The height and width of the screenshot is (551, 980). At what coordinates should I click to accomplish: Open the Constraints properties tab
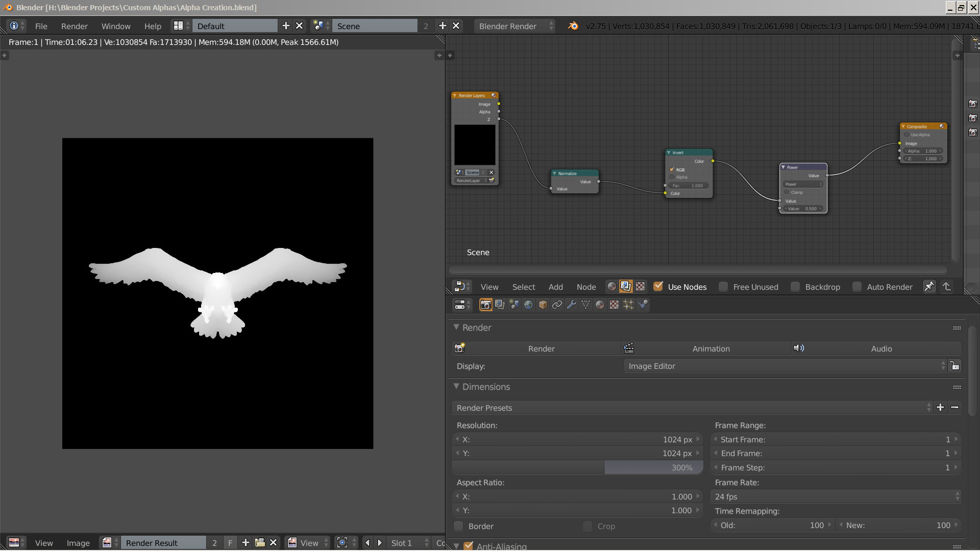pyautogui.click(x=557, y=305)
